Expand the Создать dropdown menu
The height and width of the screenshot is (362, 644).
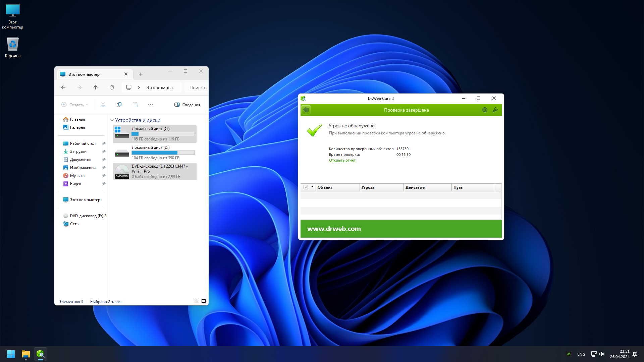[75, 105]
